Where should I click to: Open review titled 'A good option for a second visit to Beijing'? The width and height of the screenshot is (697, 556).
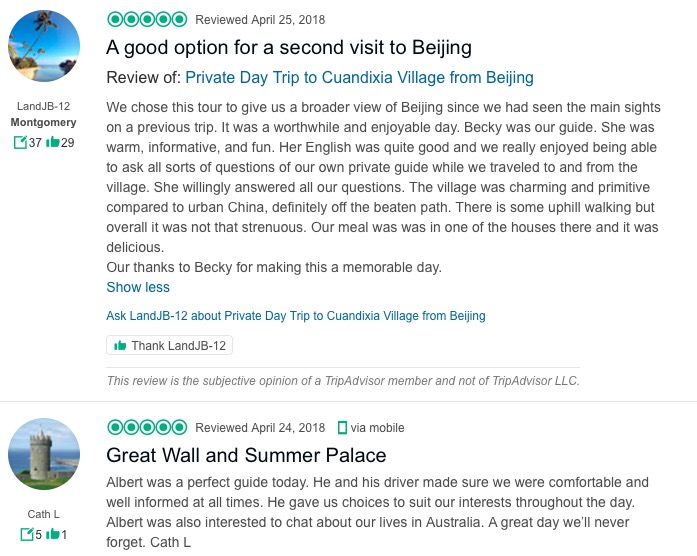289,47
